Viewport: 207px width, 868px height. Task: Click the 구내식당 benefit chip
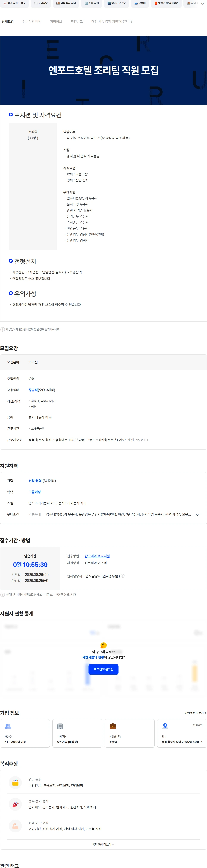(41, 3)
